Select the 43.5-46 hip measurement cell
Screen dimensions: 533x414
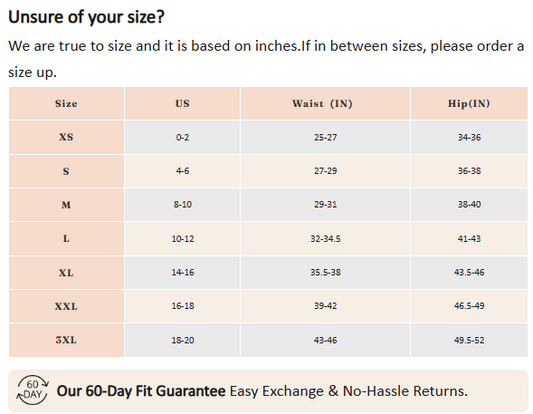pos(469,272)
